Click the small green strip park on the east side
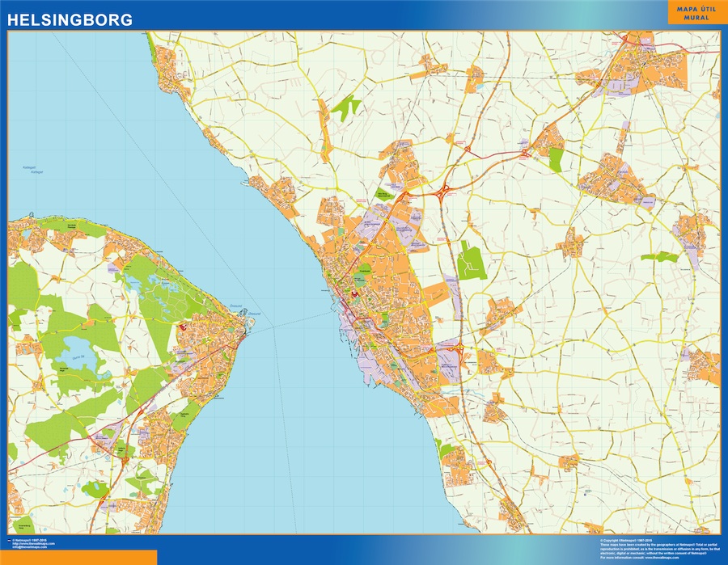728x565 pixels. point(660,257)
